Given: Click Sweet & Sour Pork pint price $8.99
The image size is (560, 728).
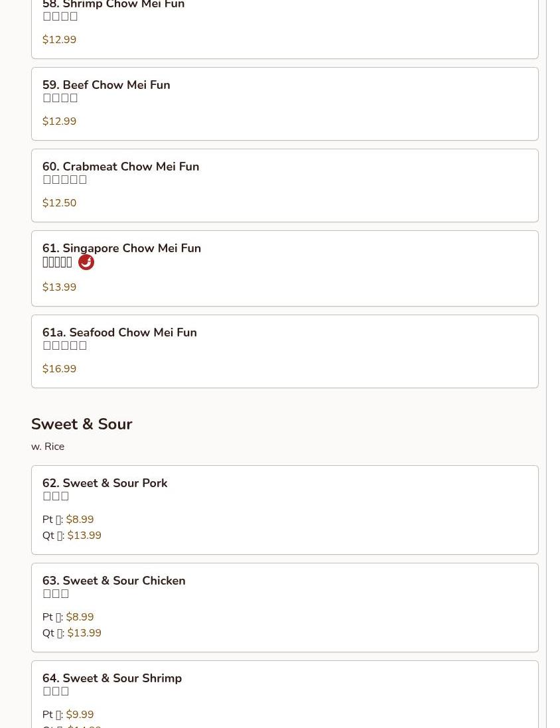Looking at the screenshot, I should click(x=80, y=520).
